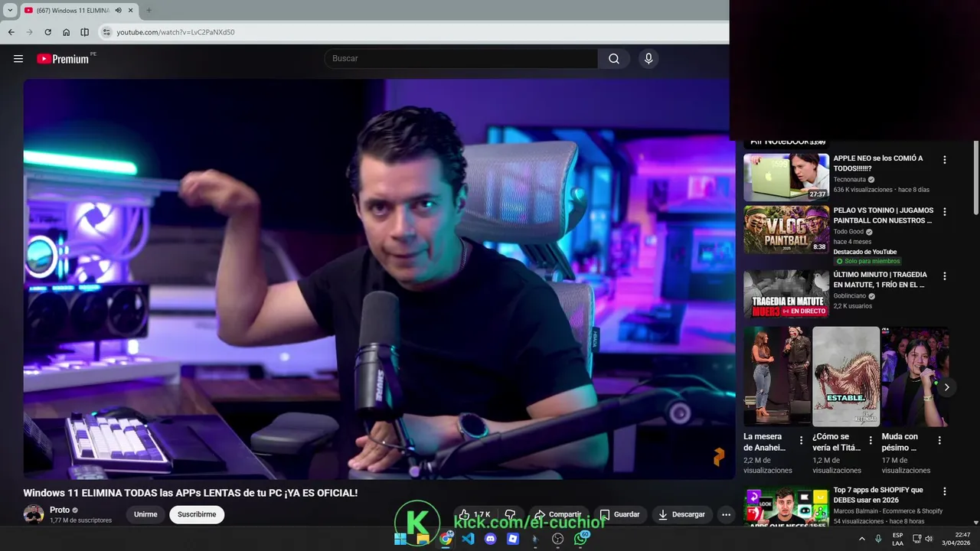Click the Unirme button

tap(145, 514)
